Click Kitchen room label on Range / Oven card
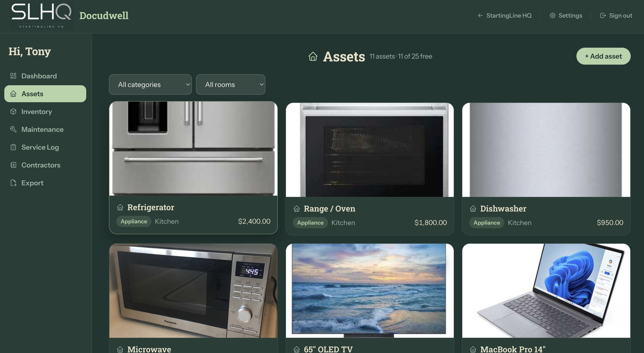This screenshot has height=353, width=644. click(343, 223)
